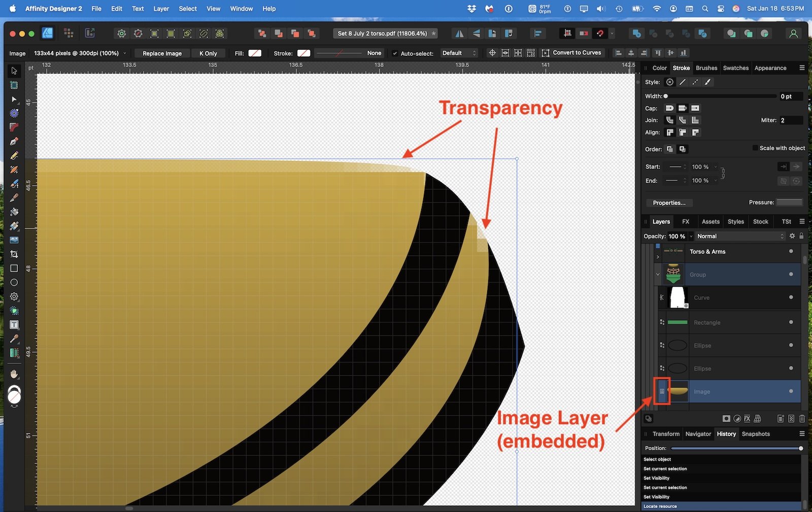The height and width of the screenshot is (512, 812).
Task: Select the Ellipse shape tool
Action: (14, 282)
